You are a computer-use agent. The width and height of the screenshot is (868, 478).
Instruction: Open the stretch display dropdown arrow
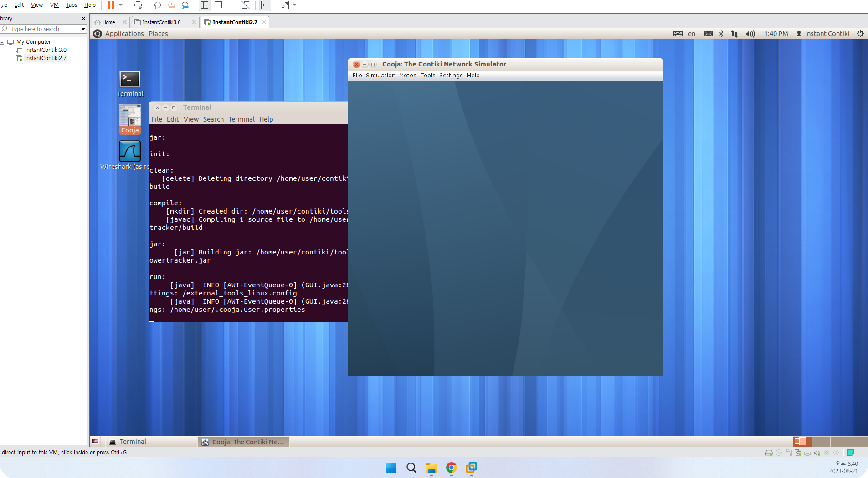tap(294, 5)
